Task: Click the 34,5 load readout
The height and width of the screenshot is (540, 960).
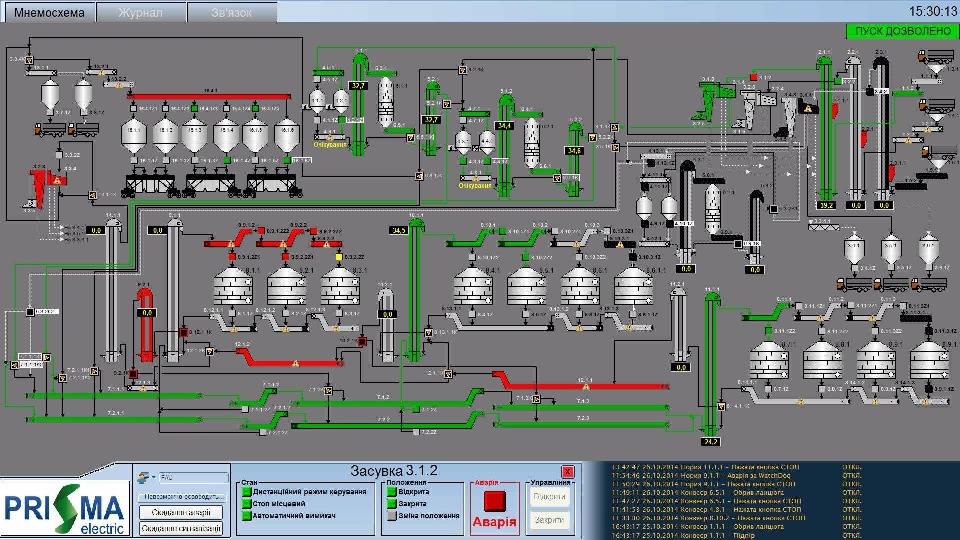Action: coord(398,230)
